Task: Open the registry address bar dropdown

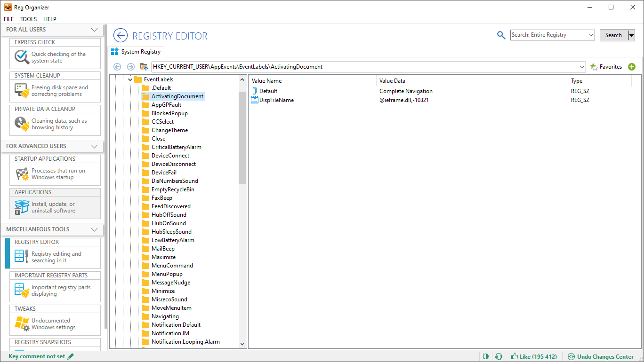Action: (x=582, y=66)
